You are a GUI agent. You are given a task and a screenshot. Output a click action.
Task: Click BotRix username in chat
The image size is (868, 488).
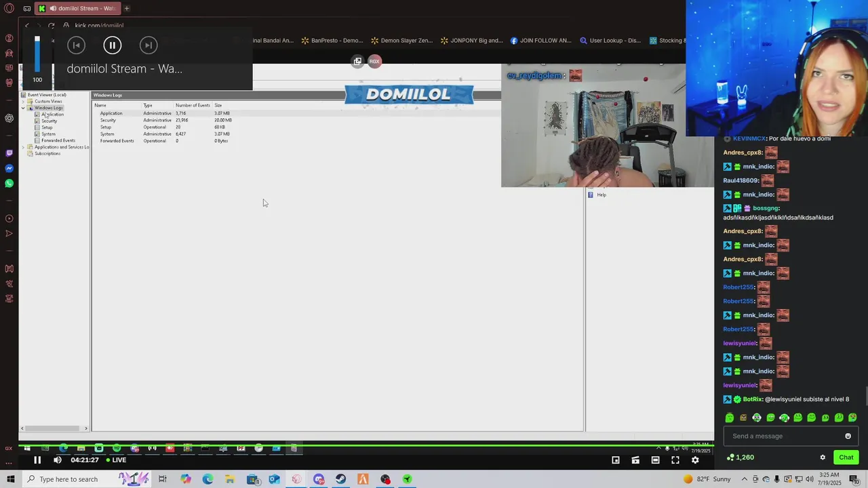click(752, 399)
